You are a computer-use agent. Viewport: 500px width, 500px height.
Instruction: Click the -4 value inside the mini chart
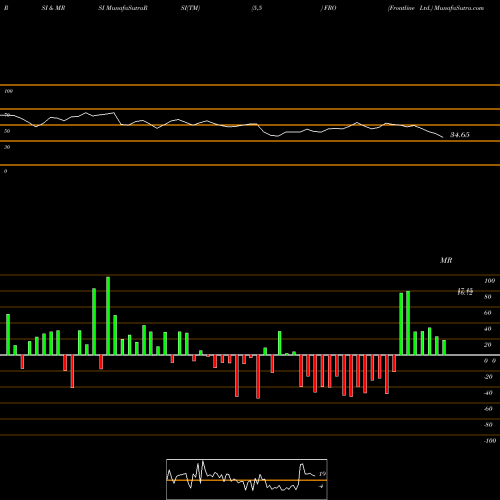[321, 486]
